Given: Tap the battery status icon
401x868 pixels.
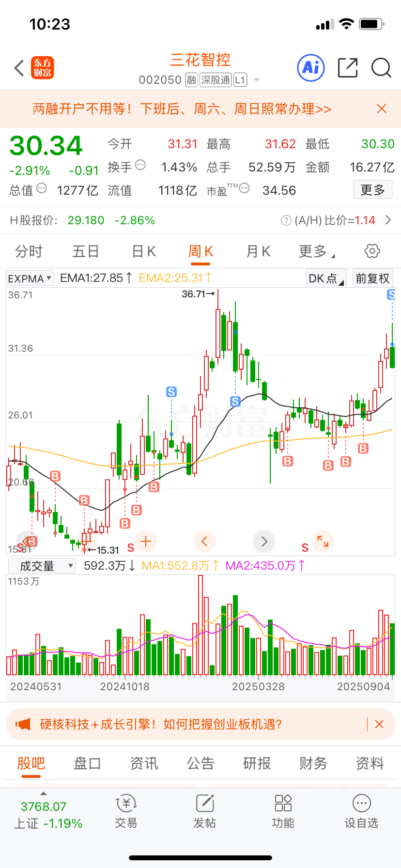Looking at the screenshot, I should point(372,24).
